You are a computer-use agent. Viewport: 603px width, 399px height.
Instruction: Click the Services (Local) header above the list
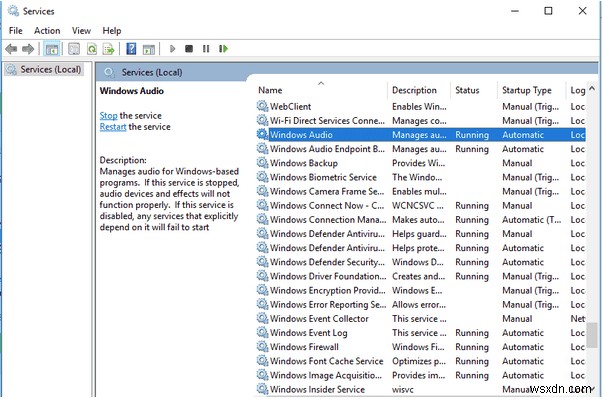point(152,72)
